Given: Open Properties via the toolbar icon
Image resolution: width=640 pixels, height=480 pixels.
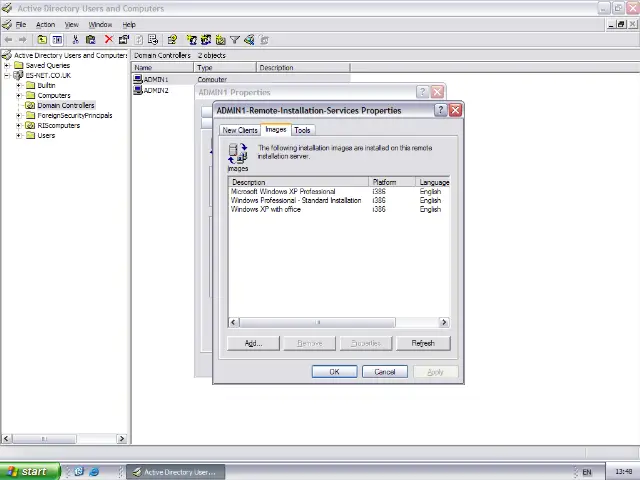Looking at the screenshot, I should click(x=124, y=40).
